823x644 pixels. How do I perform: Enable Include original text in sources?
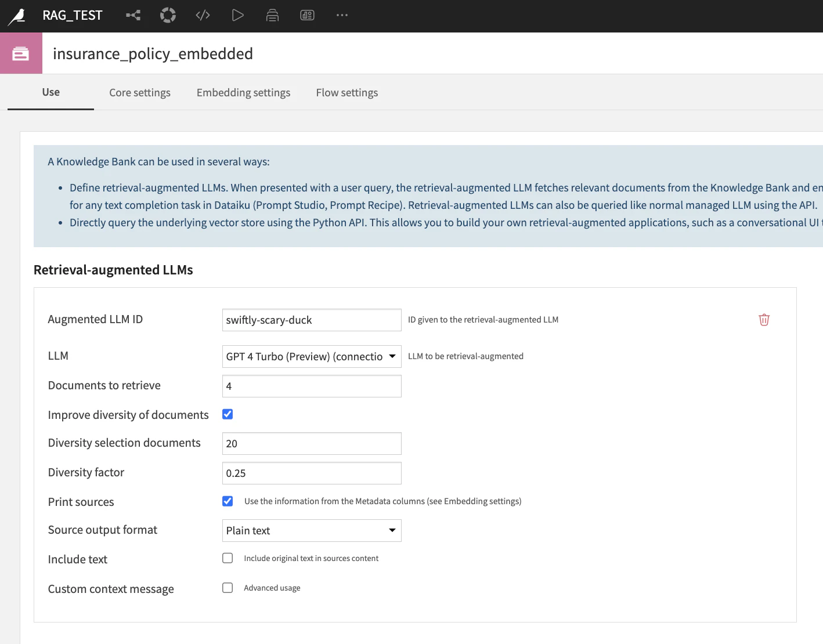tap(228, 558)
